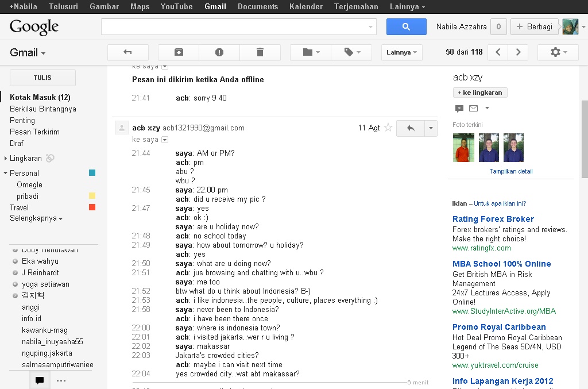
Task: Open Gambar in top bar
Action: click(x=105, y=6)
